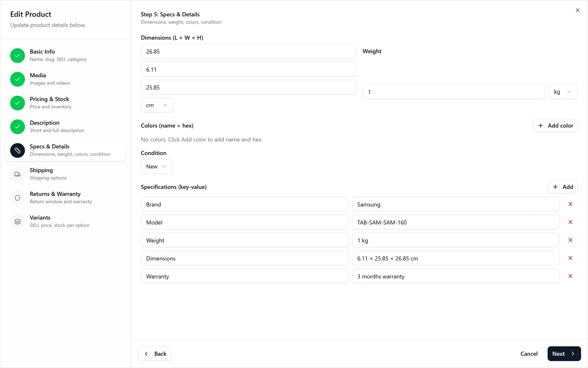Screen dimensions: 588x368
Task: Remove the Brand specification row
Action: [x=570, y=204]
